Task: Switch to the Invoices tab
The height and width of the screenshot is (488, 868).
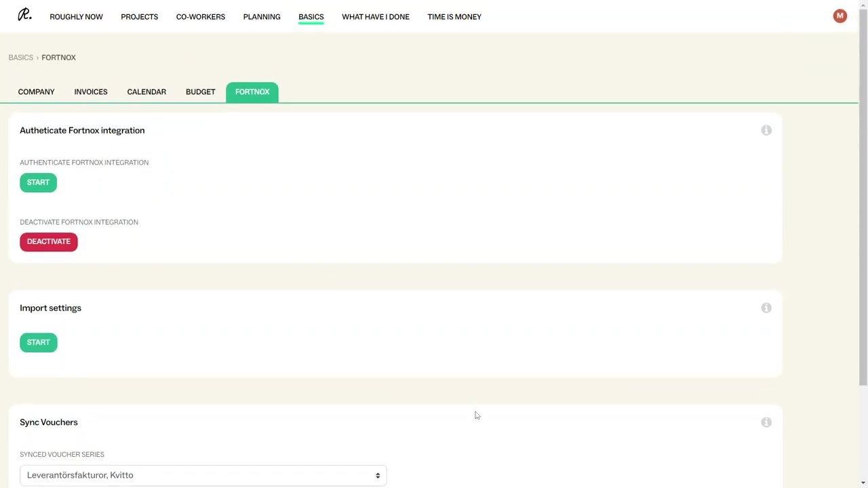Action: [91, 91]
